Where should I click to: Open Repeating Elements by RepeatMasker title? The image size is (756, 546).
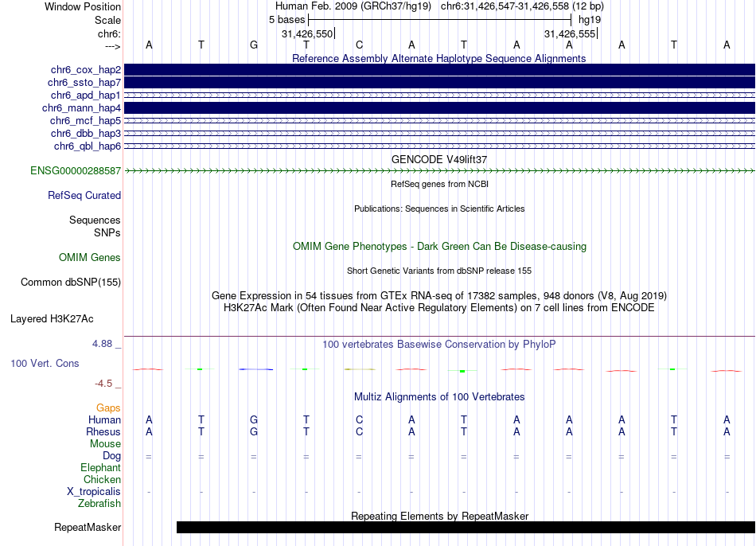point(440,516)
